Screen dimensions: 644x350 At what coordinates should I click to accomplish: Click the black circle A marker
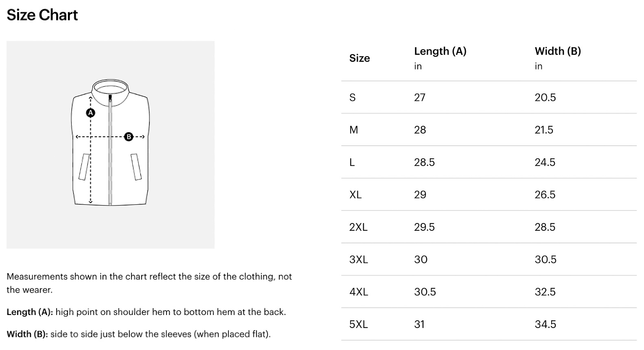(x=90, y=113)
